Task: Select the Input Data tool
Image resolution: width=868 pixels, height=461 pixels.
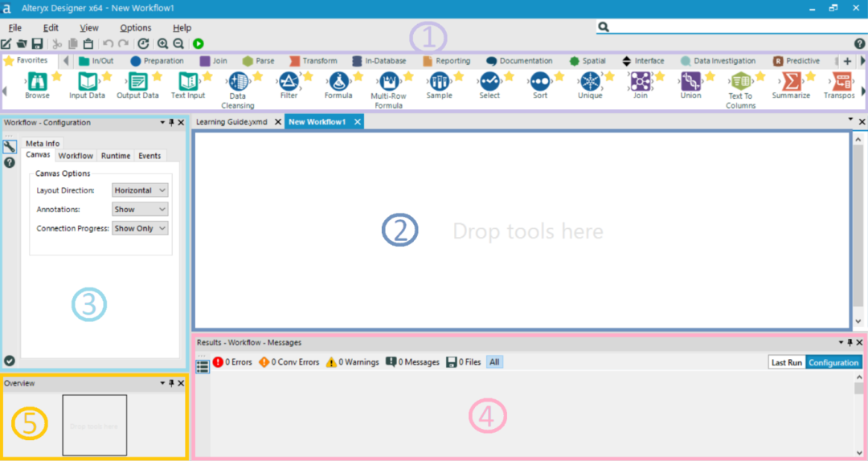Action: 88,82
